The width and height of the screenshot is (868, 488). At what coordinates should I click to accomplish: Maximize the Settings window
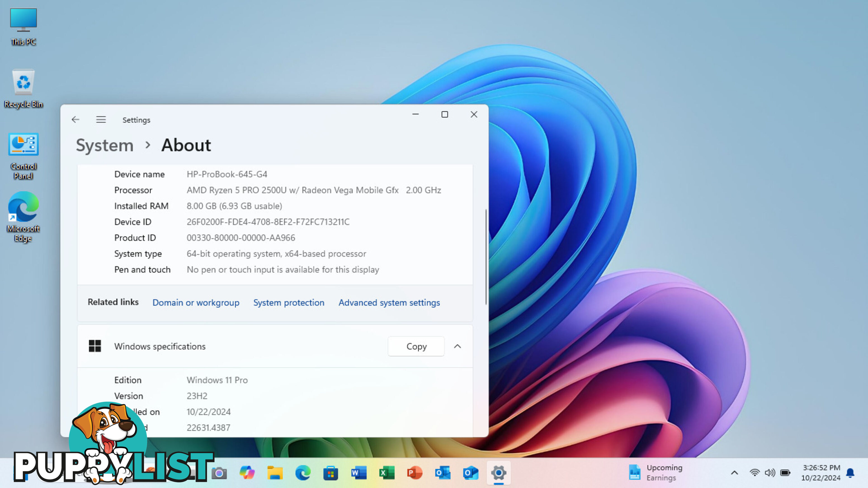[445, 114]
